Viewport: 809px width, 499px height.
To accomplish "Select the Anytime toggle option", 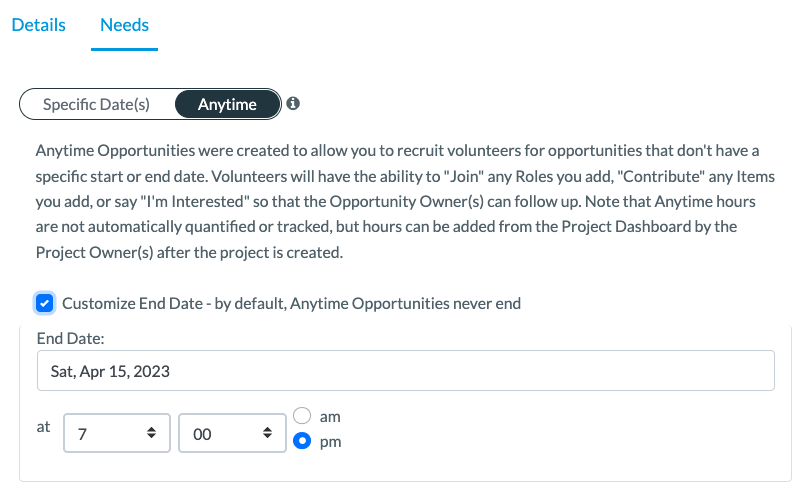I will pyautogui.click(x=228, y=104).
